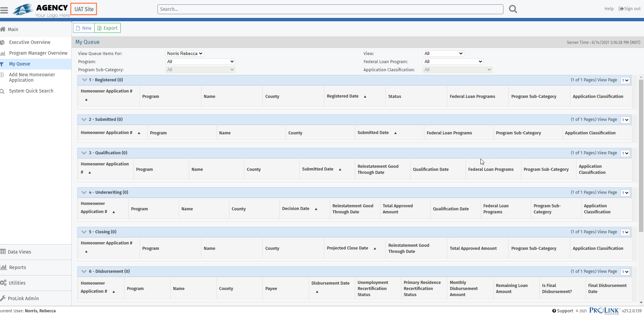Screen dimensions: 644x315
Task: Select System Quick Search in sidebar
Action: (31, 91)
